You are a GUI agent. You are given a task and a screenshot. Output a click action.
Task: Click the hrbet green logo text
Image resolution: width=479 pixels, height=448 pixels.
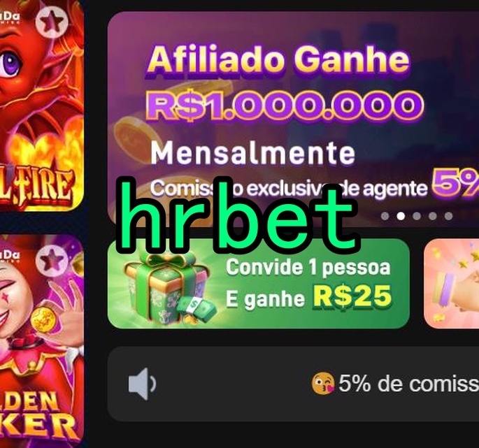238,215
